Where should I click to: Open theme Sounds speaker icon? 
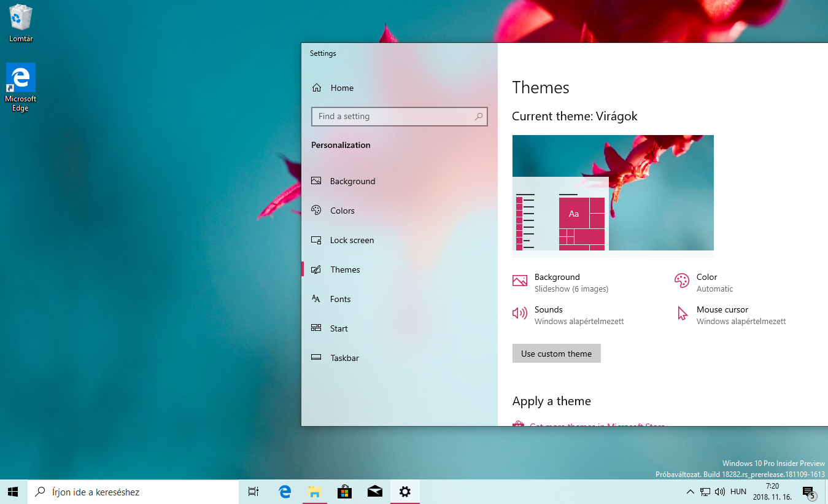point(519,314)
